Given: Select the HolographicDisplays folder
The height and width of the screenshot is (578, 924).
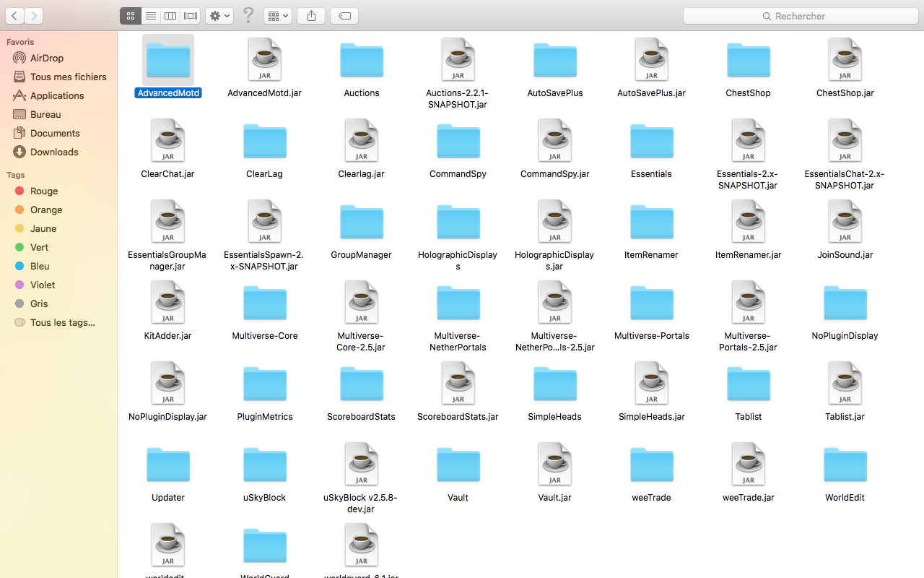Looking at the screenshot, I should click(458, 222).
